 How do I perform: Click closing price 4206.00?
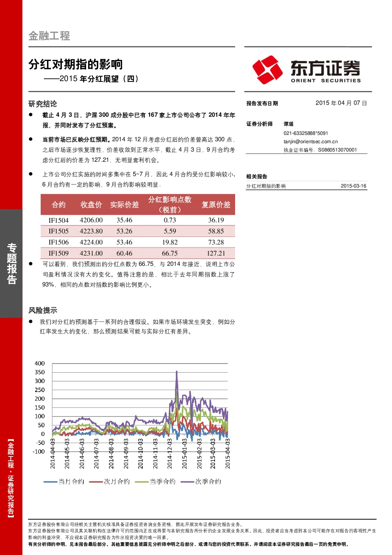click(x=91, y=220)
